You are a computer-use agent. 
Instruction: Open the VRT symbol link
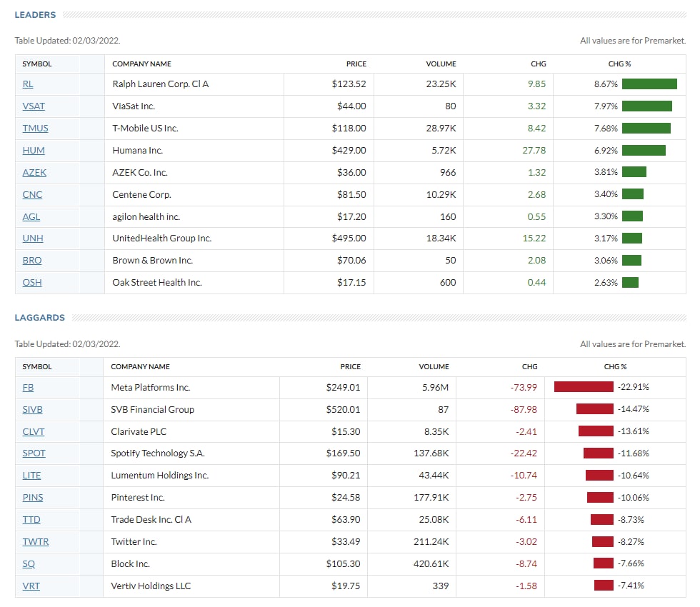(31, 586)
